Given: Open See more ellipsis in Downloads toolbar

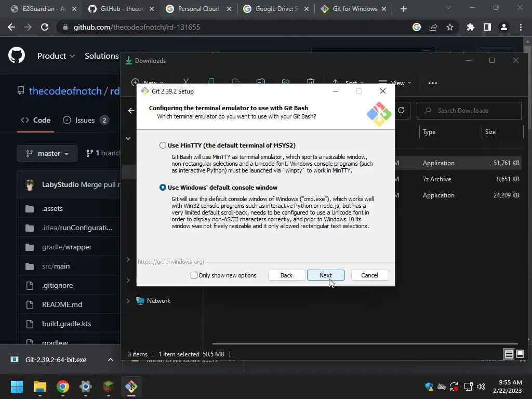Looking at the screenshot, I should click(433, 83).
